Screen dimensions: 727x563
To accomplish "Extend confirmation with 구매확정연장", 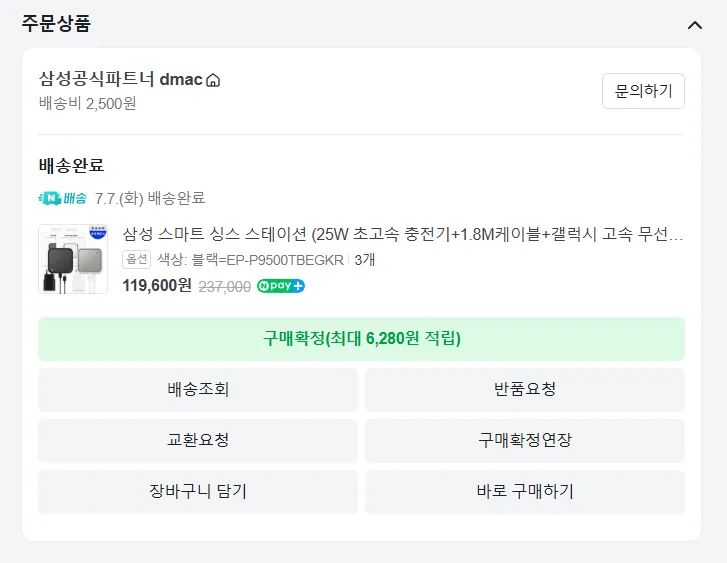I will (x=525, y=441).
